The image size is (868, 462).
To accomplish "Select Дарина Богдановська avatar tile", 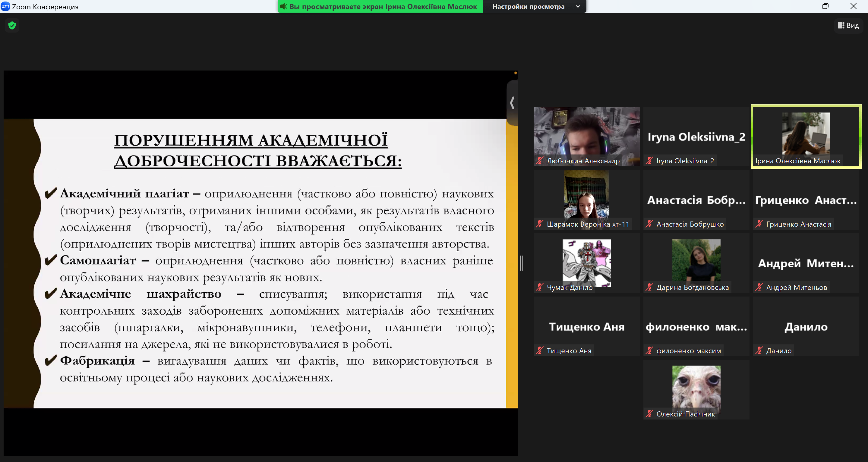I will pos(696,263).
